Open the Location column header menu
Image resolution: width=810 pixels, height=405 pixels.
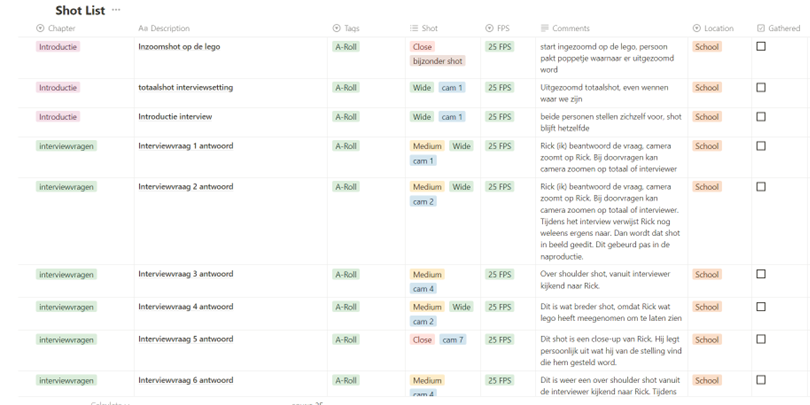718,28
